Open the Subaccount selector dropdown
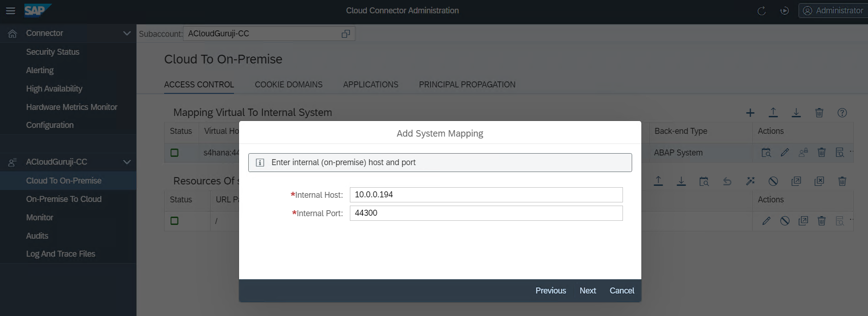Screen dimensions: 868x316 pyautogui.click(x=346, y=34)
